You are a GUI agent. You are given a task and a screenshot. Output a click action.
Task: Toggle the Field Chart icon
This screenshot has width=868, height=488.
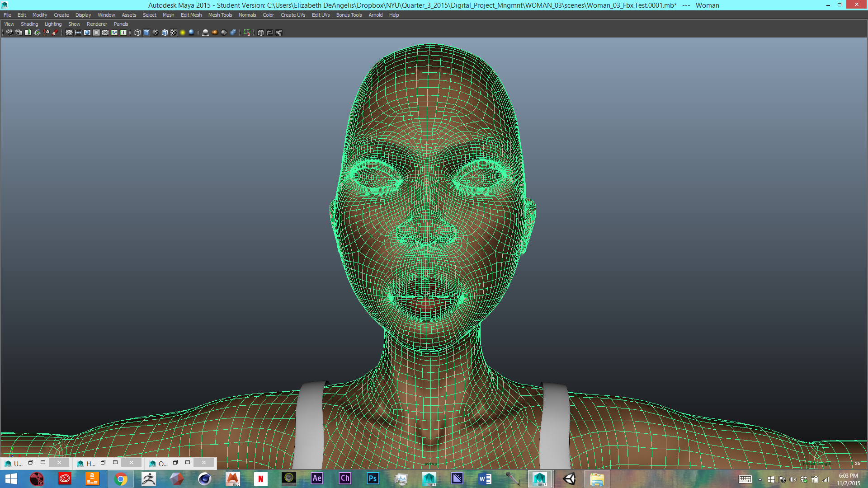pos(105,33)
